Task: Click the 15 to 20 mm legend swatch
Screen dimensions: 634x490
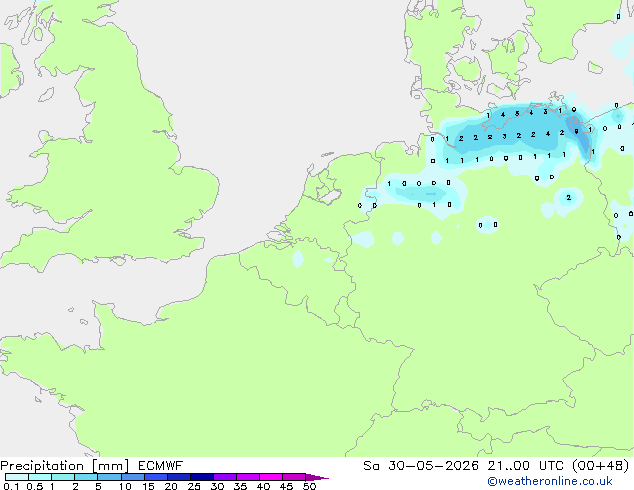Action: click(156, 477)
